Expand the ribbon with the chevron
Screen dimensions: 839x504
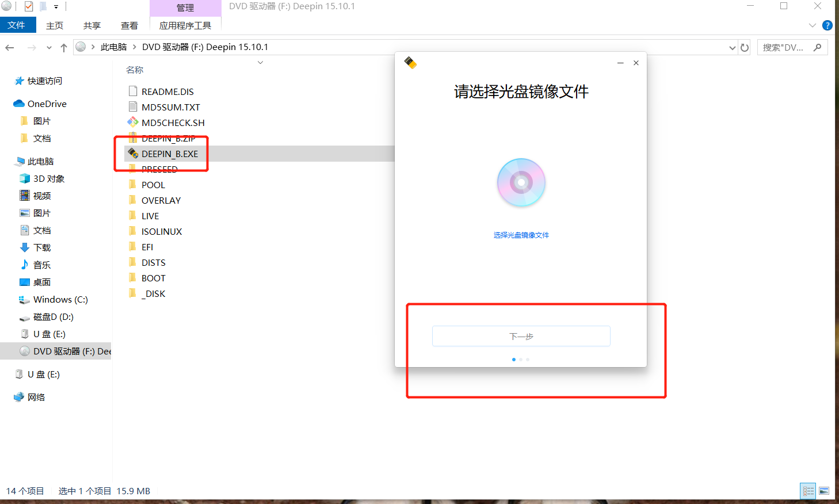tap(813, 25)
